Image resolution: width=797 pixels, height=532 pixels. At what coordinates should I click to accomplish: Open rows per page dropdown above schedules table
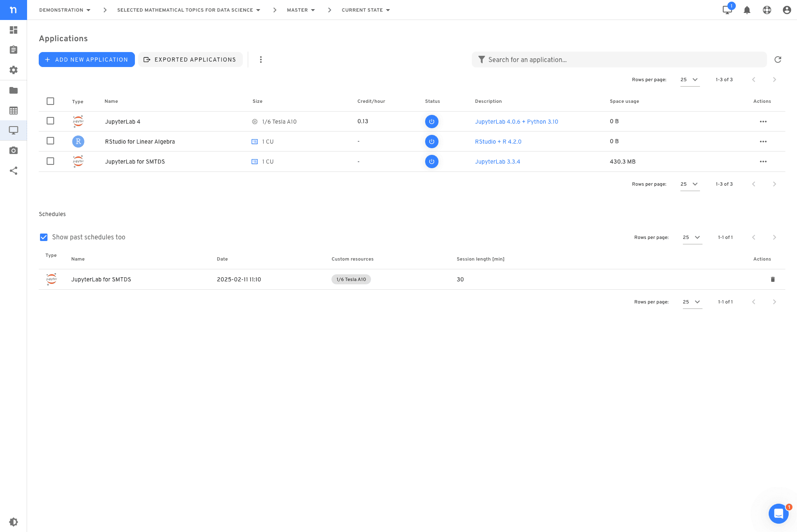(x=692, y=237)
